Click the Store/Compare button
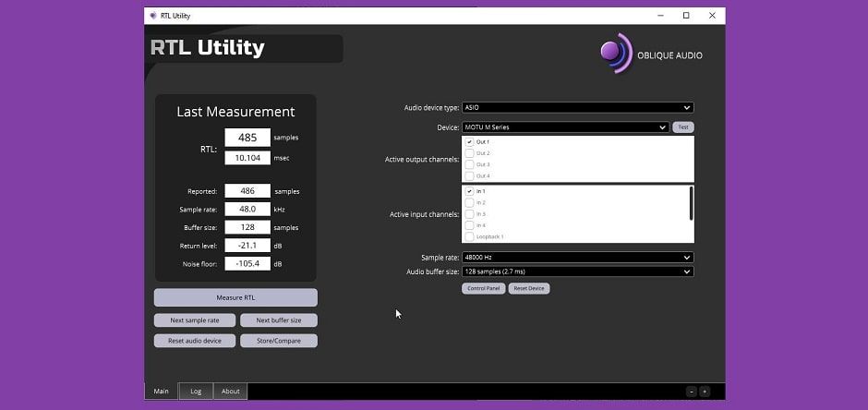The image size is (868, 410). 278,341
